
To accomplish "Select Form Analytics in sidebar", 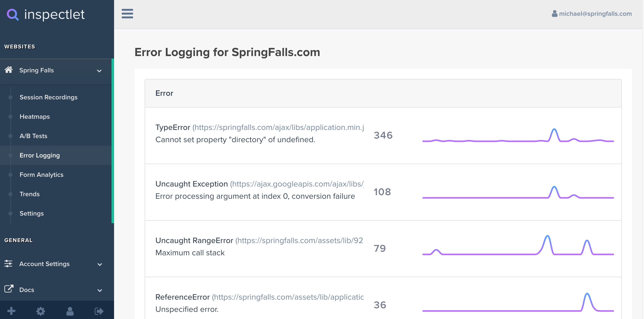I will 41,175.
